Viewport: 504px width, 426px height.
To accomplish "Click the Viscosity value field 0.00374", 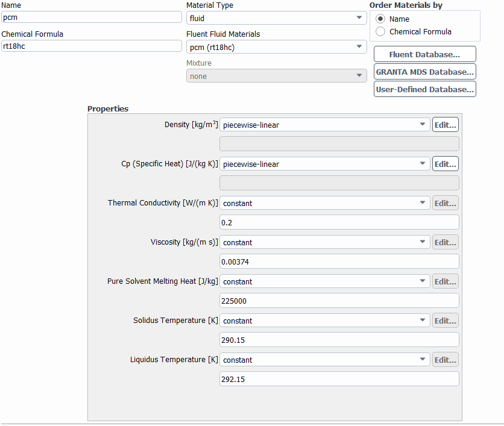I will coord(339,262).
